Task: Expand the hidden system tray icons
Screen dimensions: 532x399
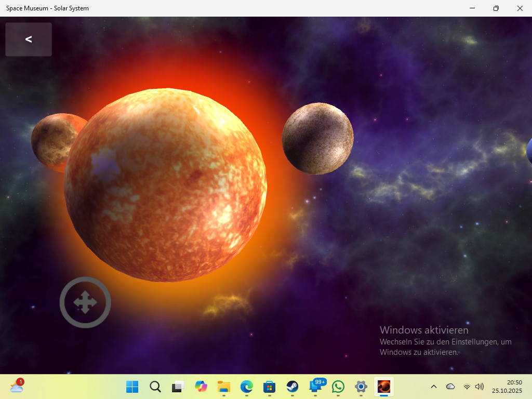Action: coord(434,387)
